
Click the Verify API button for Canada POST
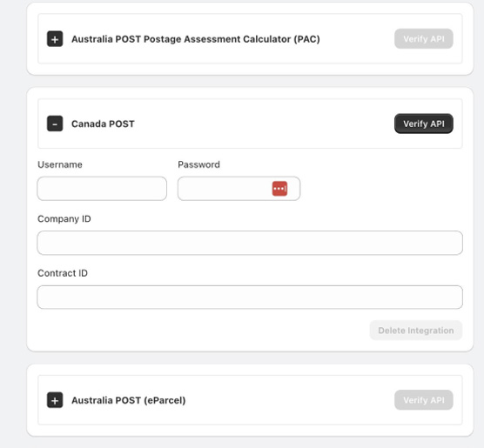coord(424,124)
